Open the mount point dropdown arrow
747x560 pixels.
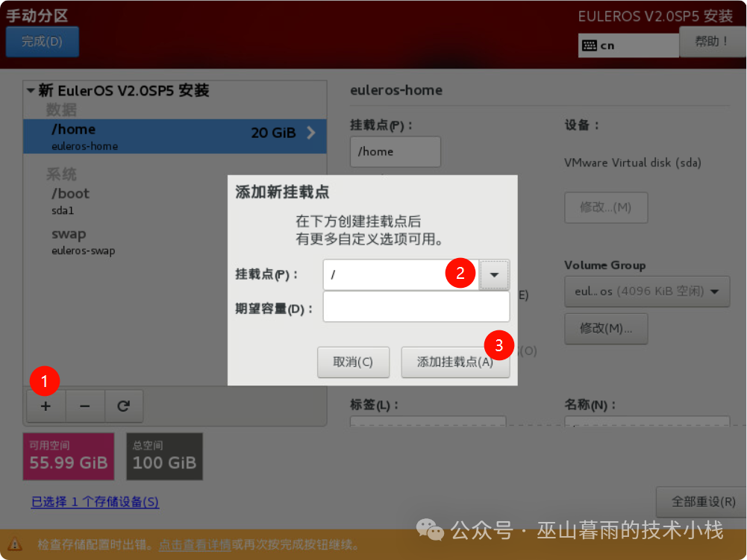click(494, 275)
